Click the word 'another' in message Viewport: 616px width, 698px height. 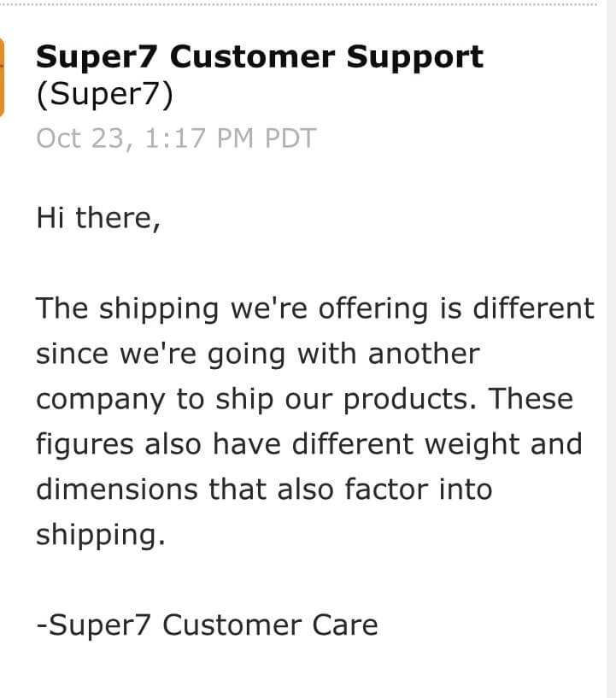coord(424,354)
